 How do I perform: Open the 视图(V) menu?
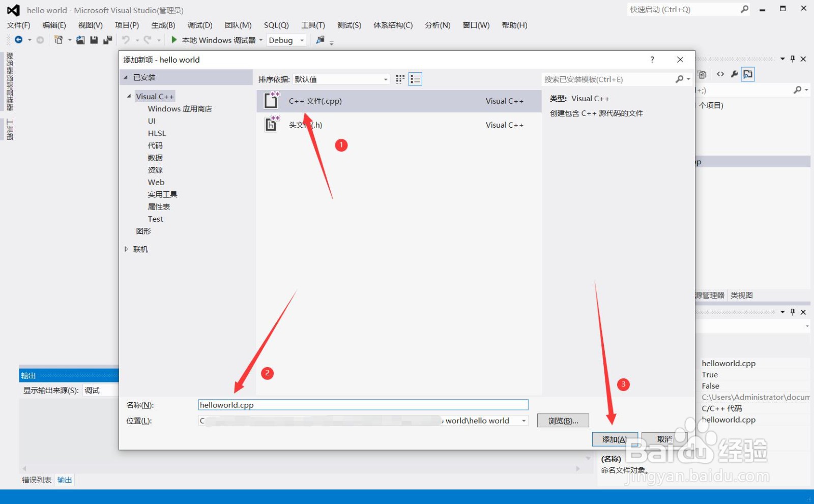click(91, 25)
